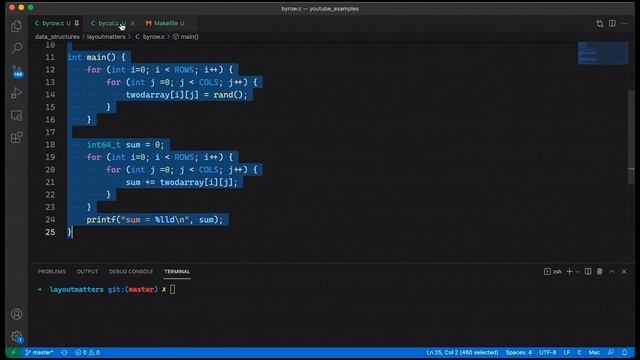Click the feedback icon in status bar
Screen dimensions: 640x360
(611, 352)
